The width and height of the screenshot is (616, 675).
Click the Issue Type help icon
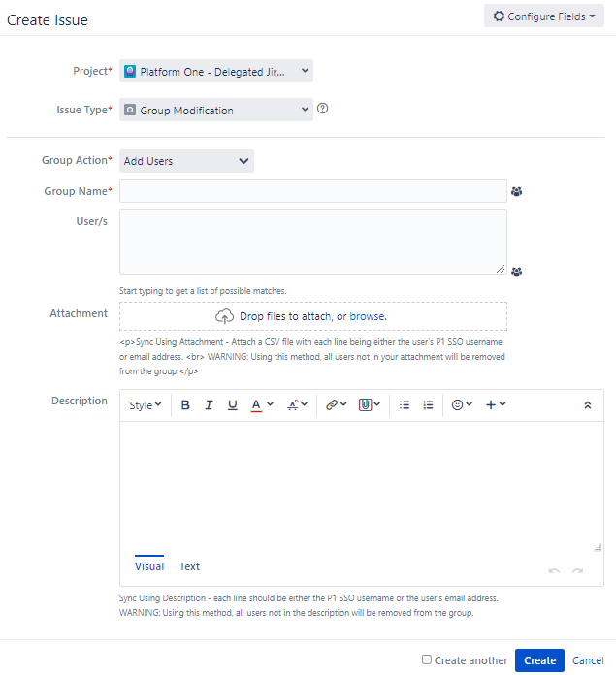pyautogui.click(x=322, y=109)
